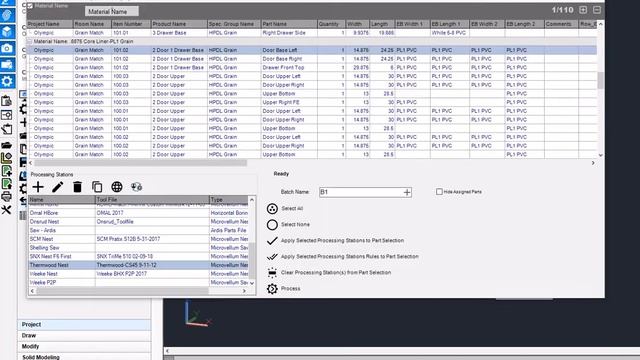Image resolution: width=640 pixels, height=360 pixels.
Task: Delete processing station with the trash icon
Action: [77, 187]
